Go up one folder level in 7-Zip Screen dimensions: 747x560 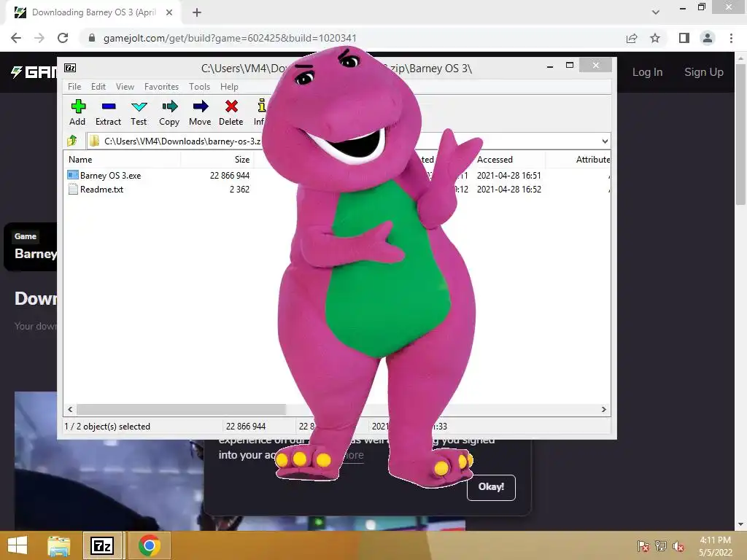tap(72, 141)
